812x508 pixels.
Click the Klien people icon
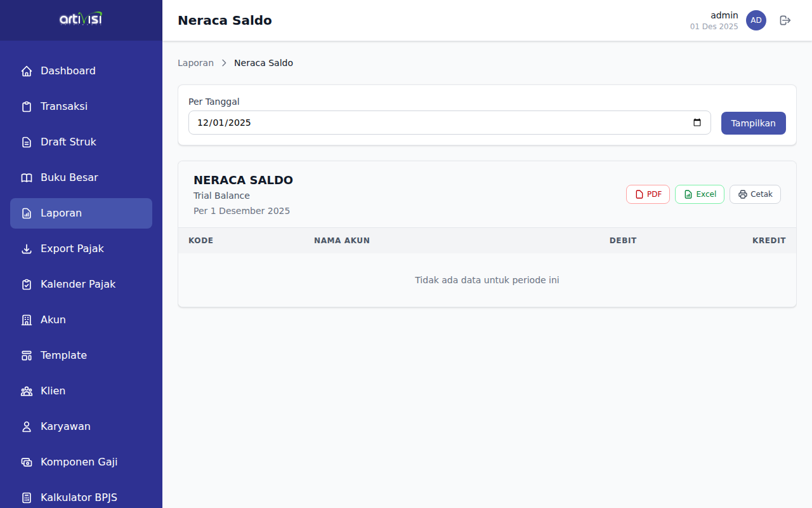coord(27,391)
